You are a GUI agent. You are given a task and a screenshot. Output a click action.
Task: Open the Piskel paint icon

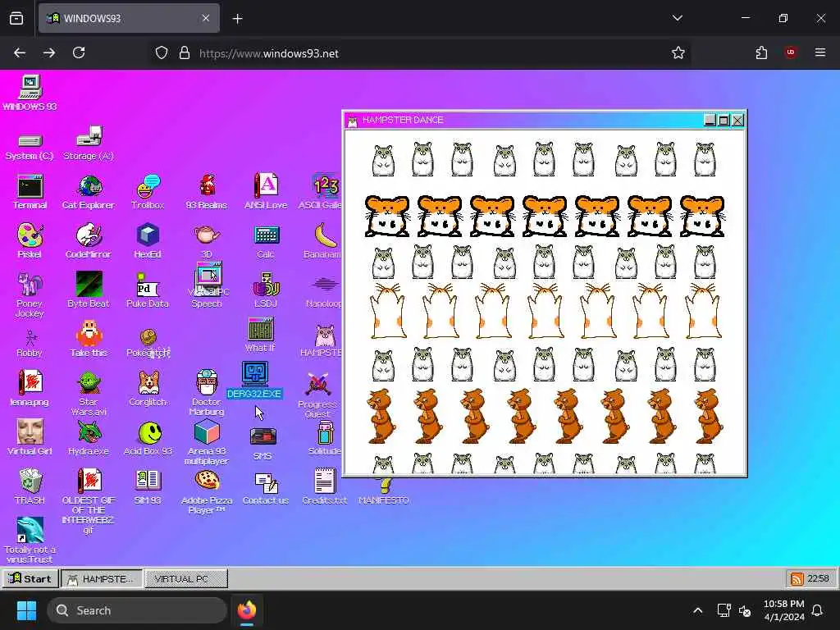[x=30, y=241]
